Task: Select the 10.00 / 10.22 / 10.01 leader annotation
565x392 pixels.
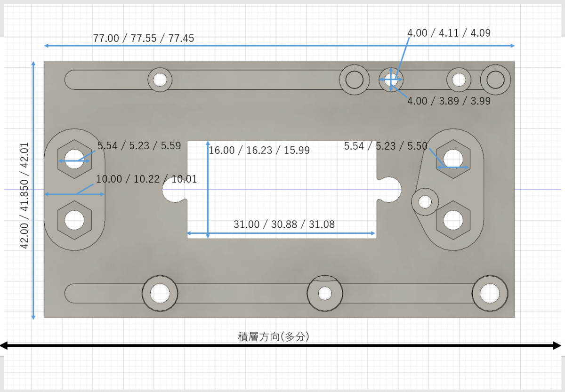Action: point(146,179)
